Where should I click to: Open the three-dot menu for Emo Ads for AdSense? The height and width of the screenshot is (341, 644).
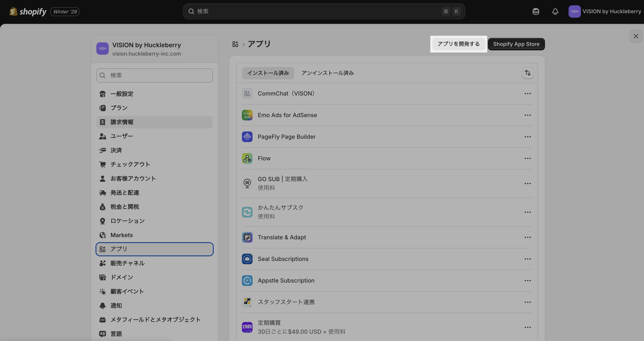pyautogui.click(x=528, y=115)
